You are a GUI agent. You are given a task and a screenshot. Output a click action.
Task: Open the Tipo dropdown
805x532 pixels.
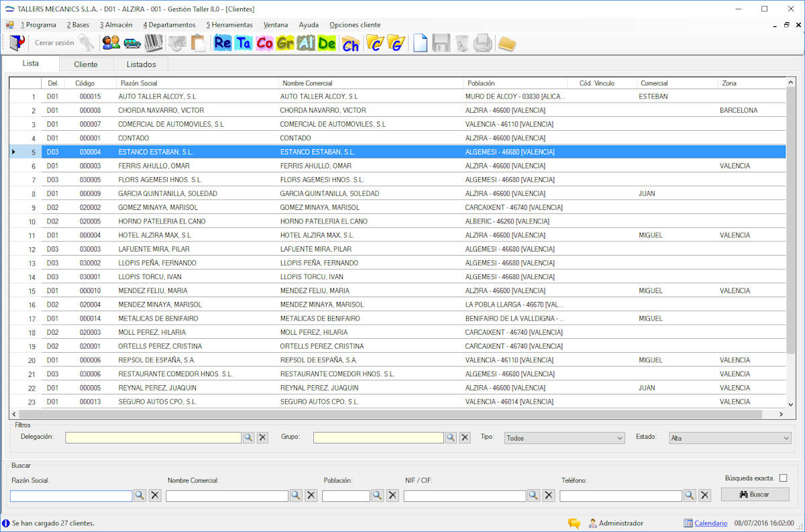pos(564,438)
